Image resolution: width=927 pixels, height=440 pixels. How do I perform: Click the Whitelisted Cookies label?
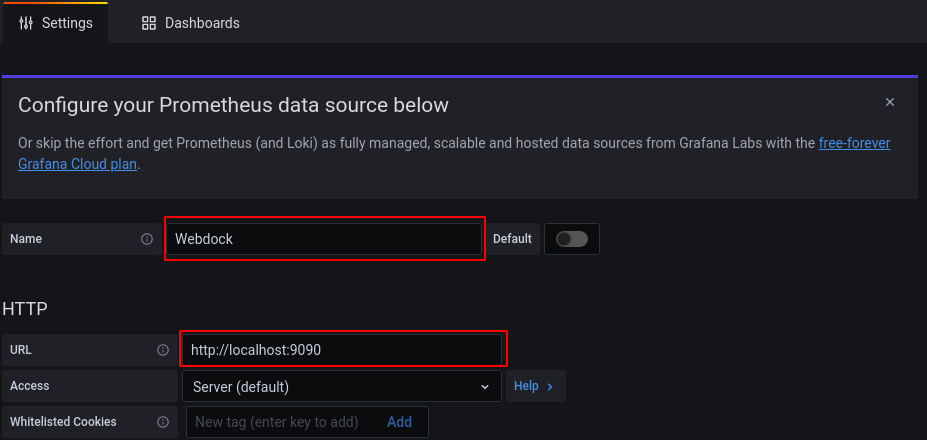pyautogui.click(x=63, y=422)
